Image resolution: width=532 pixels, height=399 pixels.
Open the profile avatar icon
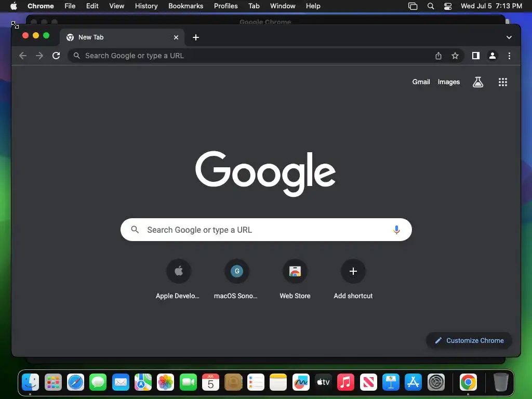point(493,56)
